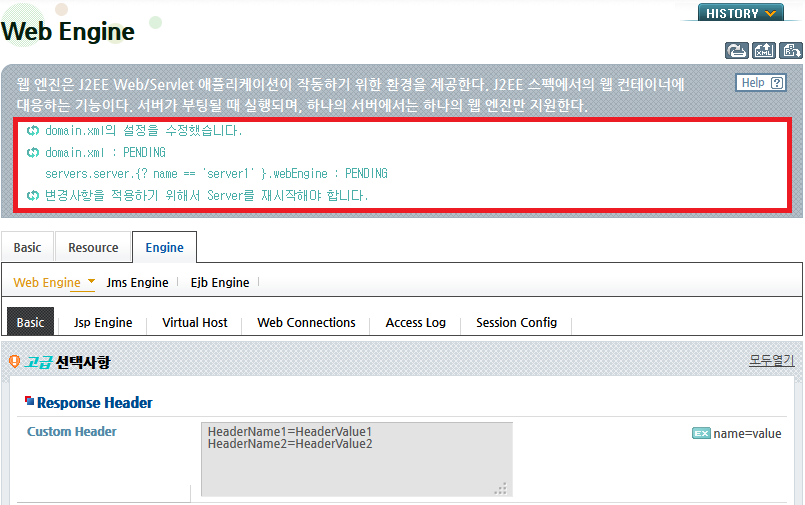This screenshot has height=505, width=805.
Task: Click the 고급 선택사항 lightbulb icon
Action: click(x=14, y=362)
